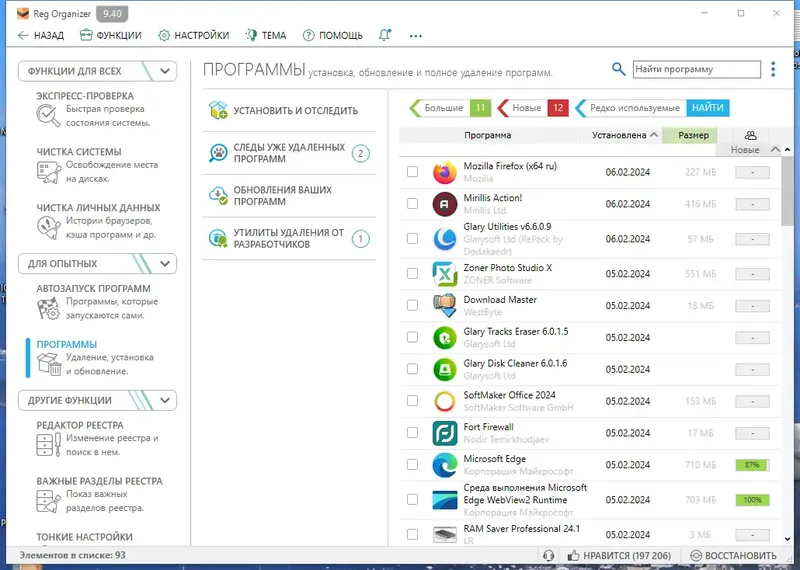Select the RAM Saver Professional 24.1 row
Image resolution: width=800 pixels, height=570 pixels.
point(589,534)
